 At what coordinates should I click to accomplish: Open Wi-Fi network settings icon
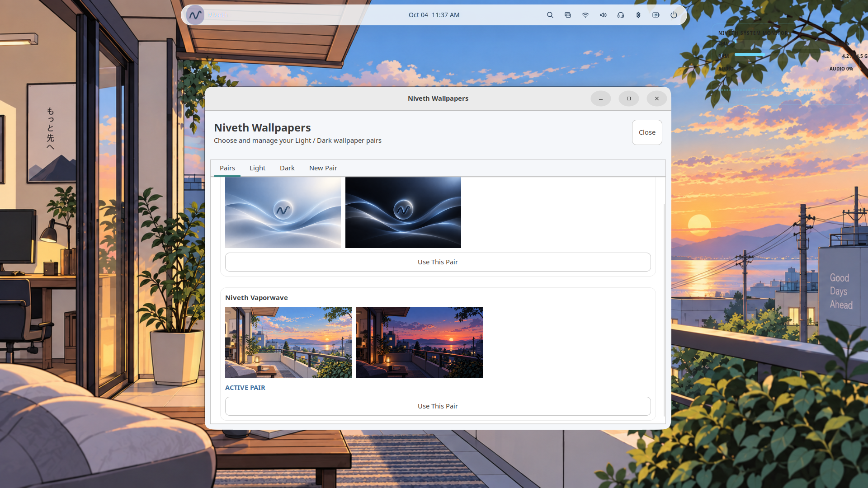[585, 15]
